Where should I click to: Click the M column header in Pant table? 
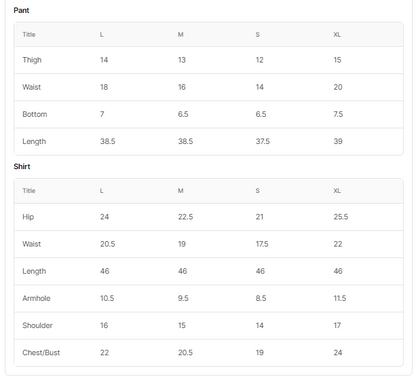pos(180,35)
